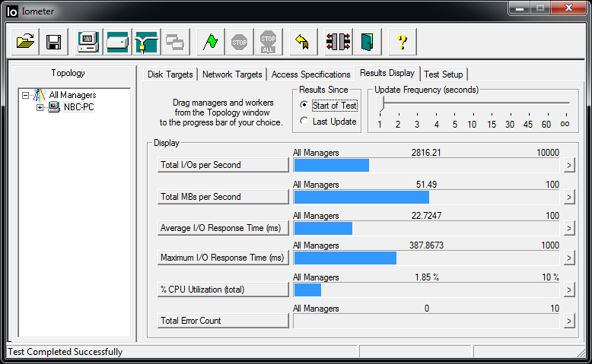The height and width of the screenshot is (364, 592).
Task: Reset workers with the yellow arrow icon
Action: 303,42
